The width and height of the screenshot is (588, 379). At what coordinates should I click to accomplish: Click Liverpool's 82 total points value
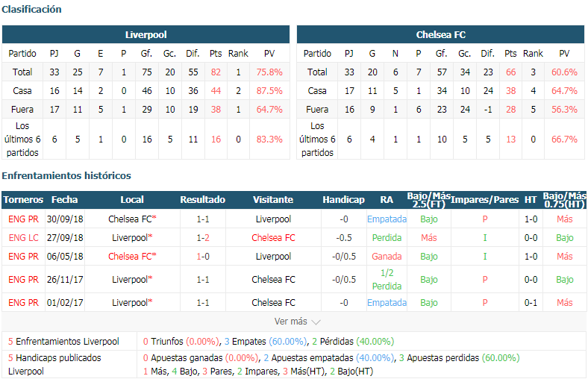coord(216,72)
